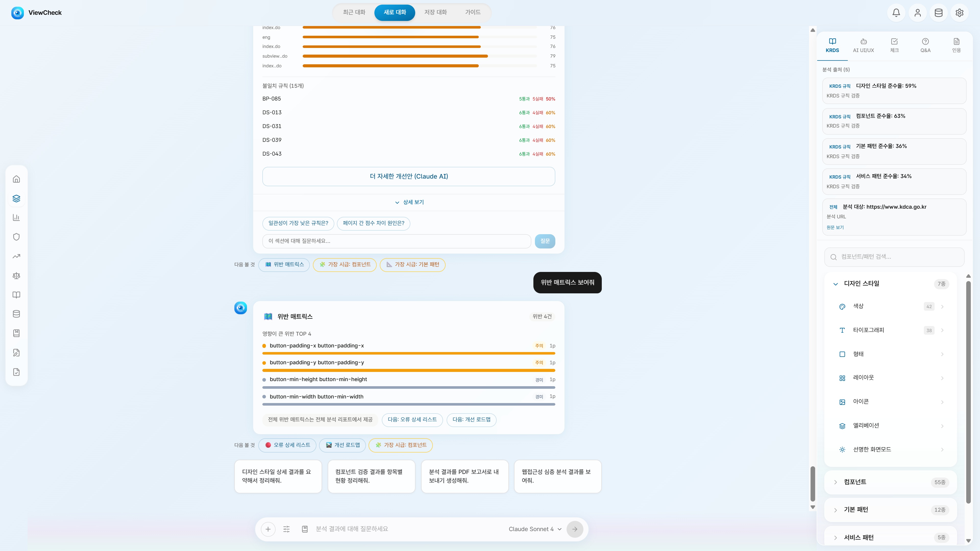Viewport: 980px width, 551px height.
Task: Open the 선명한 화면모드 item
Action: pyautogui.click(x=890, y=449)
